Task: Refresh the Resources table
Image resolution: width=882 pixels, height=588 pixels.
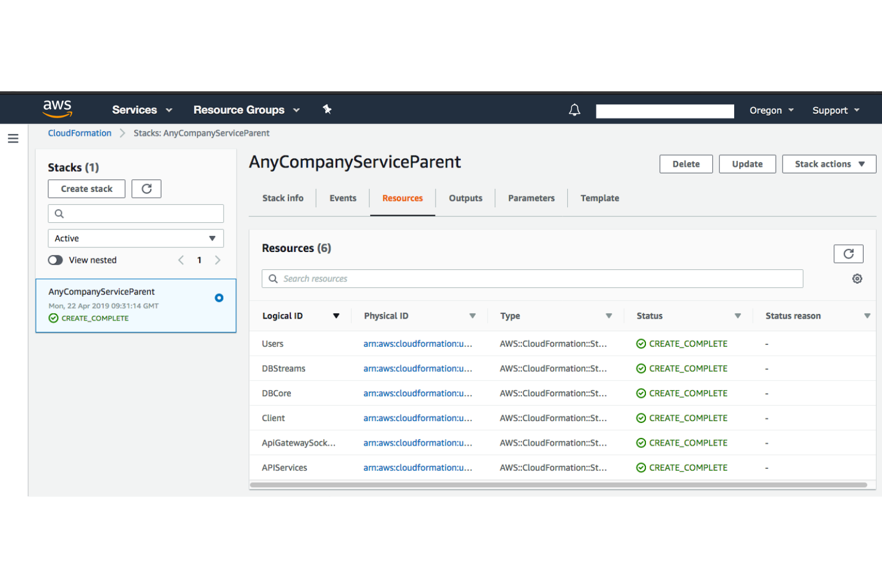Action: (x=848, y=253)
